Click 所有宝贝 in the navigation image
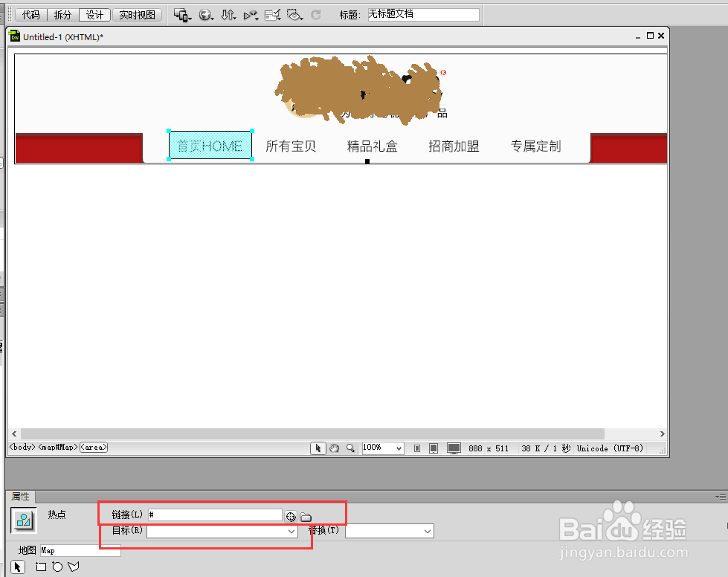728x577 pixels. click(x=291, y=146)
